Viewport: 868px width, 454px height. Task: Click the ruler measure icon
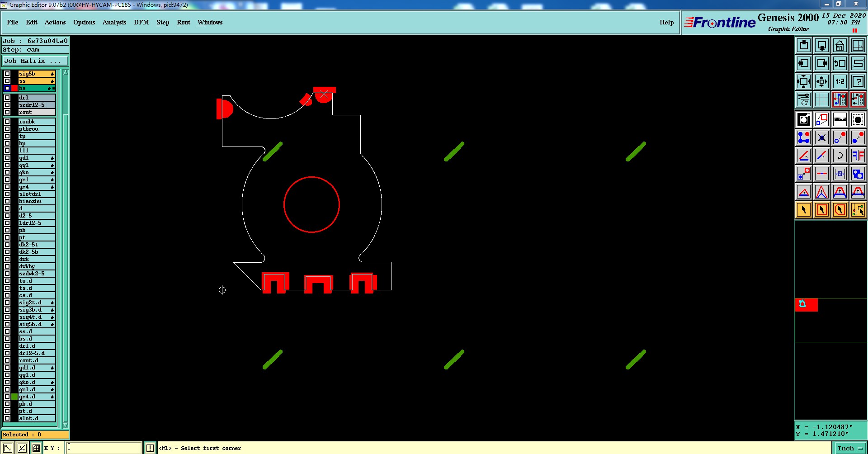pyautogui.click(x=840, y=120)
